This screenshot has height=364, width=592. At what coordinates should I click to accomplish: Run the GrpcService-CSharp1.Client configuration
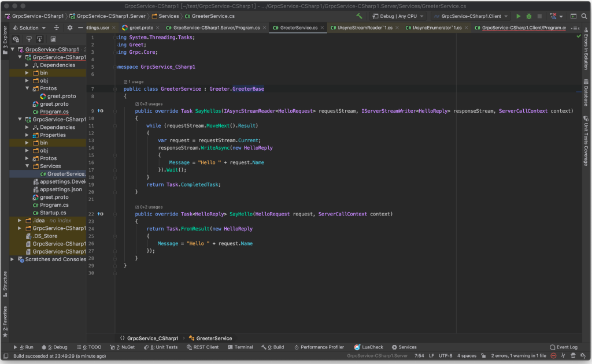click(519, 16)
